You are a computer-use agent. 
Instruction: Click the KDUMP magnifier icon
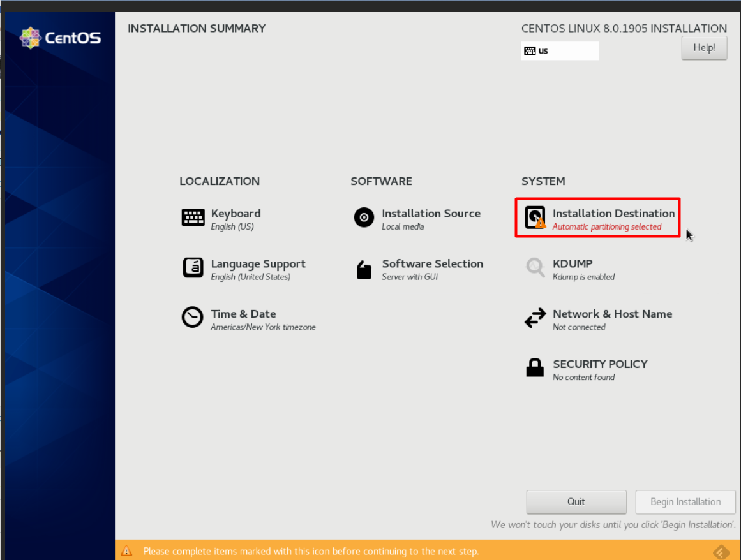pos(535,268)
